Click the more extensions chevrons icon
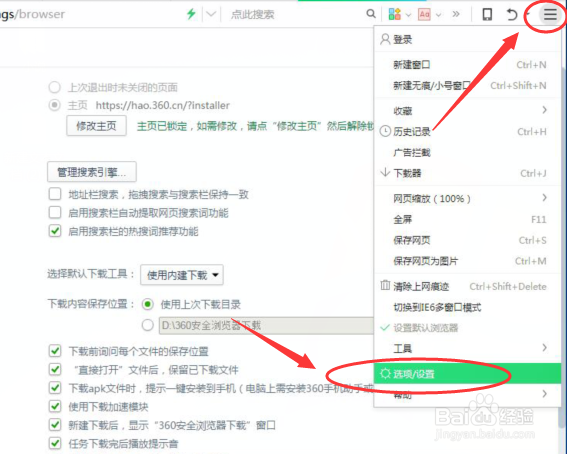This screenshot has height=454, width=567. pyautogui.click(x=456, y=14)
